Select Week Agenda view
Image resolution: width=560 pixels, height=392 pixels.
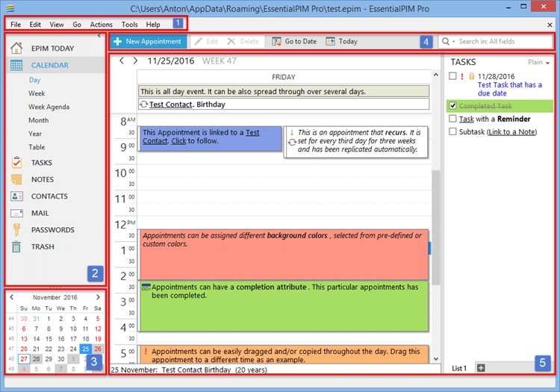tap(49, 107)
